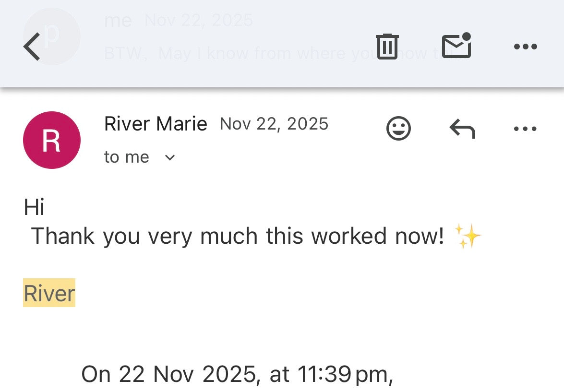
Task: Expand recipient details chevron beside "to me"
Action: pos(170,157)
